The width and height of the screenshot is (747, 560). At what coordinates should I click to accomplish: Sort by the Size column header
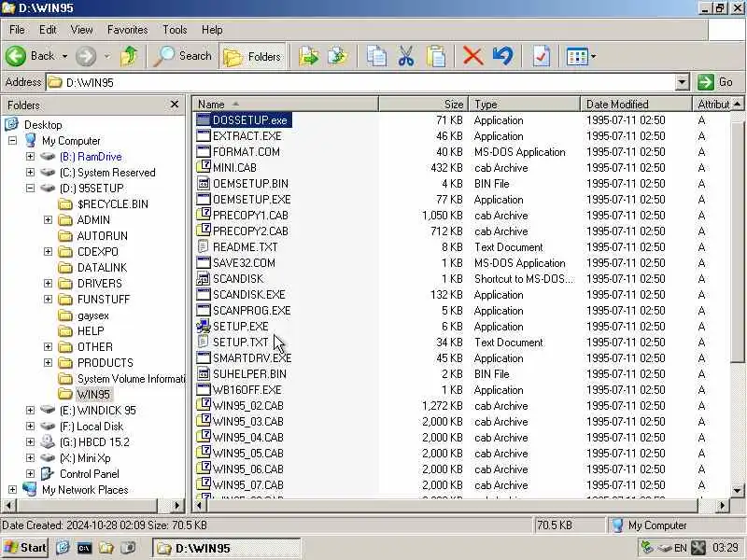[424, 104]
